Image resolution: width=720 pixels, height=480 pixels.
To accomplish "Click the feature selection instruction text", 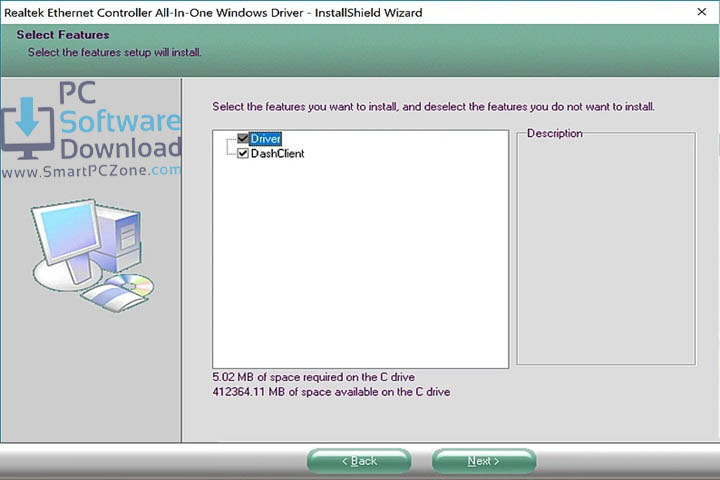I will (433, 107).
